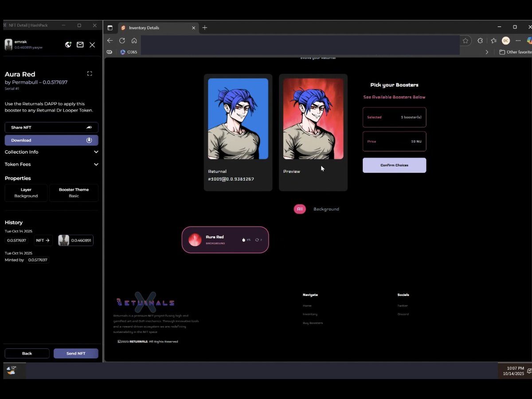
Task: Click the original Returnal #1009 image
Action: pyautogui.click(x=238, y=119)
